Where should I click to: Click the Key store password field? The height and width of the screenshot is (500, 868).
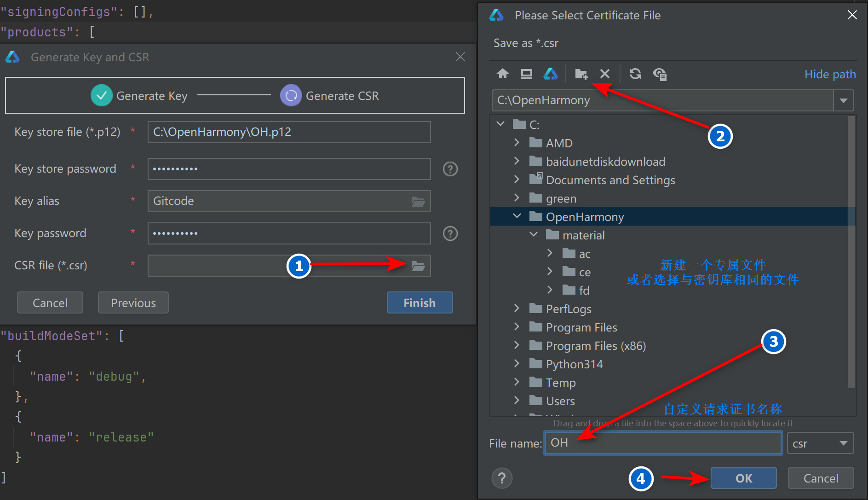[289, 169]
